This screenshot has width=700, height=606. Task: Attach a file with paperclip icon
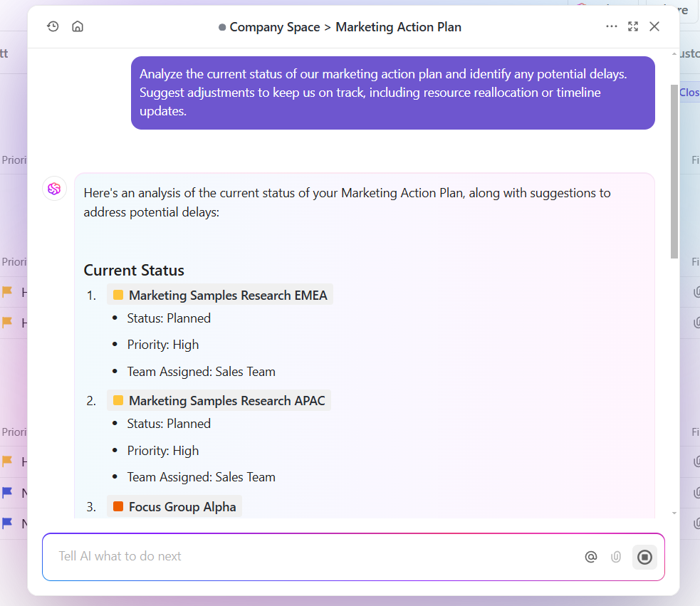click(616, 557)
